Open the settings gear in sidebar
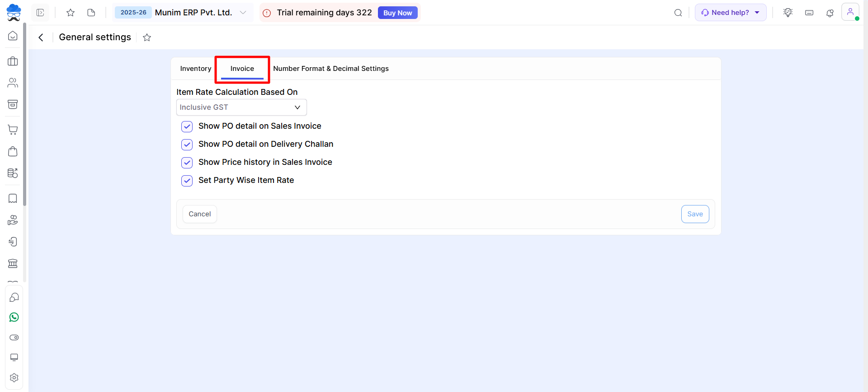868x392 pixels. 14,378
